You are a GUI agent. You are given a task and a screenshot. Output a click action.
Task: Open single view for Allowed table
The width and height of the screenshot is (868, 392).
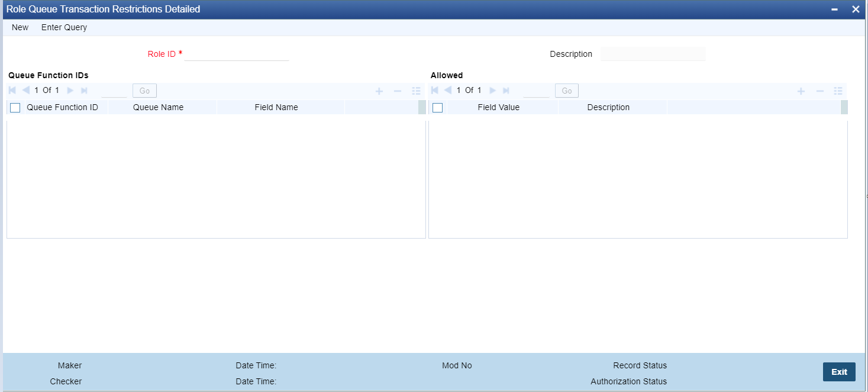click(838, 91)
